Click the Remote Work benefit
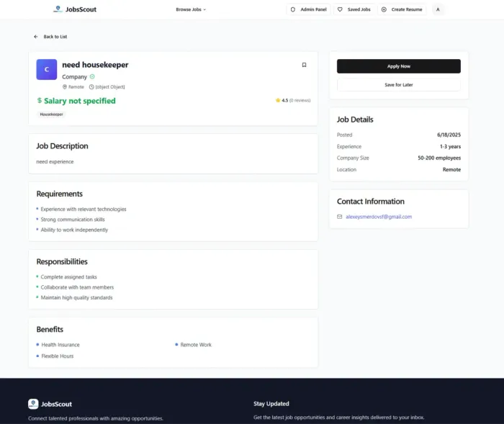This screenshot has width=504, height=424. 196,345
